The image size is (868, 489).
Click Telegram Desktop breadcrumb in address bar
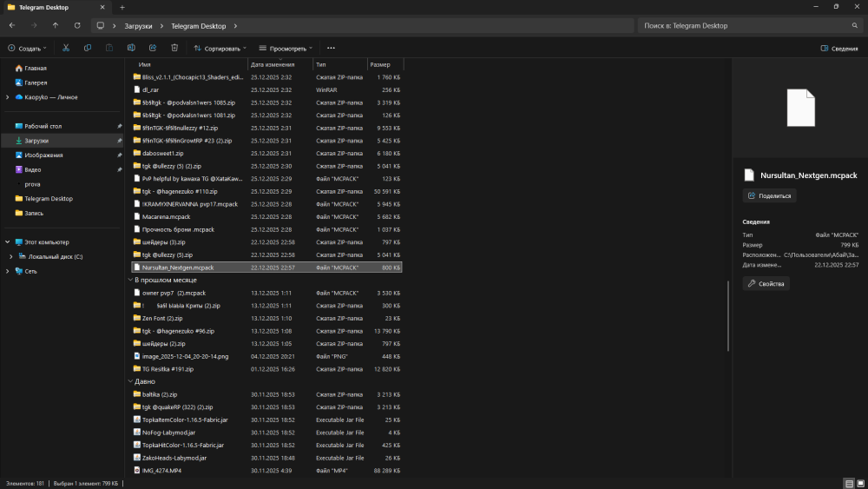tap(198, 26)
